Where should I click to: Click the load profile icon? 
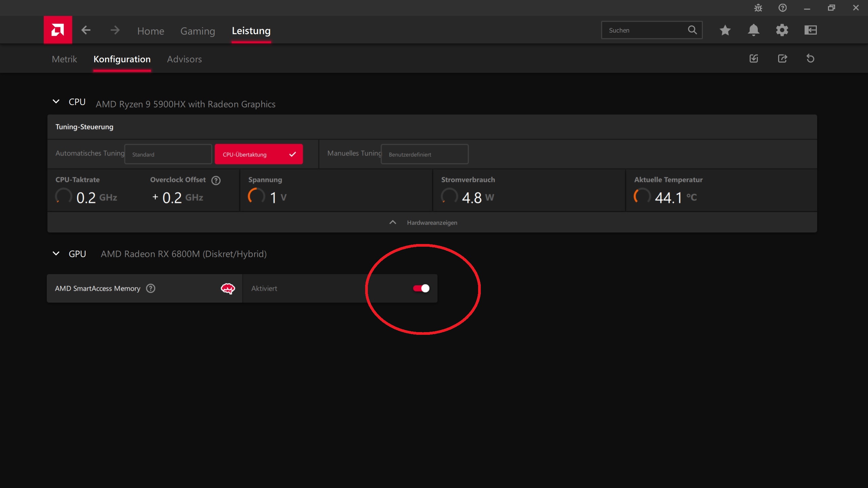tap(753, 59)
